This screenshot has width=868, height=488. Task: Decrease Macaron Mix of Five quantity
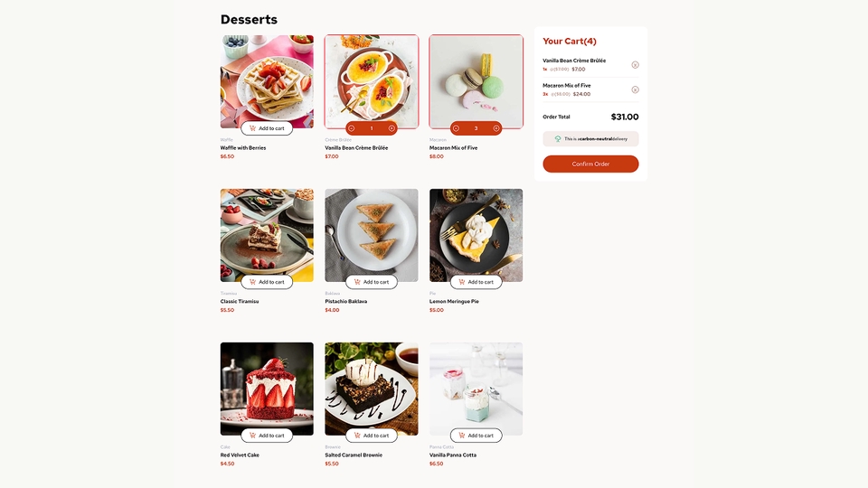click(x=456, y=128)
